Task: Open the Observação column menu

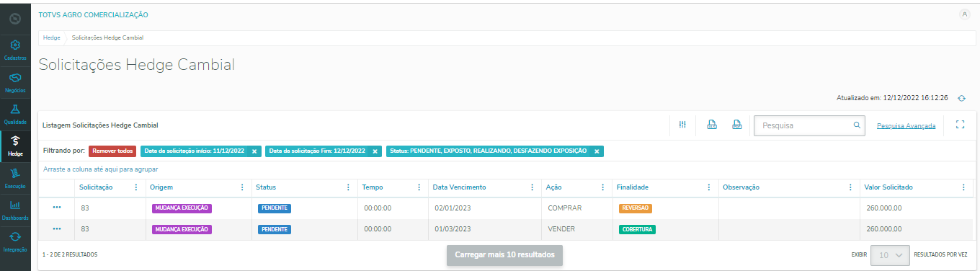Action: (x=851, y=187)
